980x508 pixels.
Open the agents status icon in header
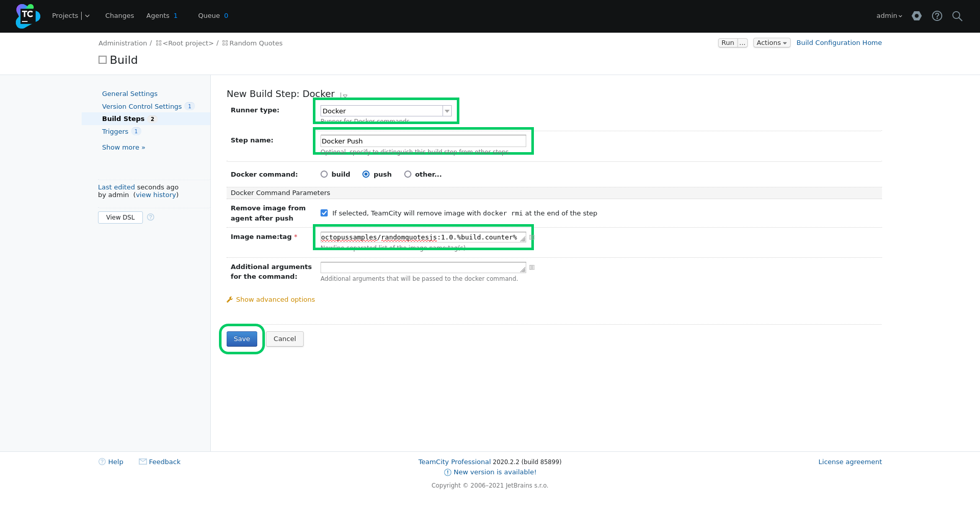coord(917,16)
